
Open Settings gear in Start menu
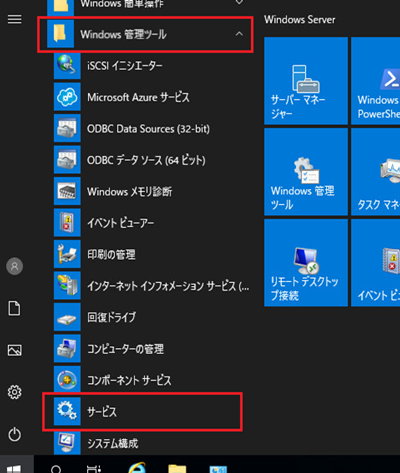pyautogui.click(x=15, y=392)
